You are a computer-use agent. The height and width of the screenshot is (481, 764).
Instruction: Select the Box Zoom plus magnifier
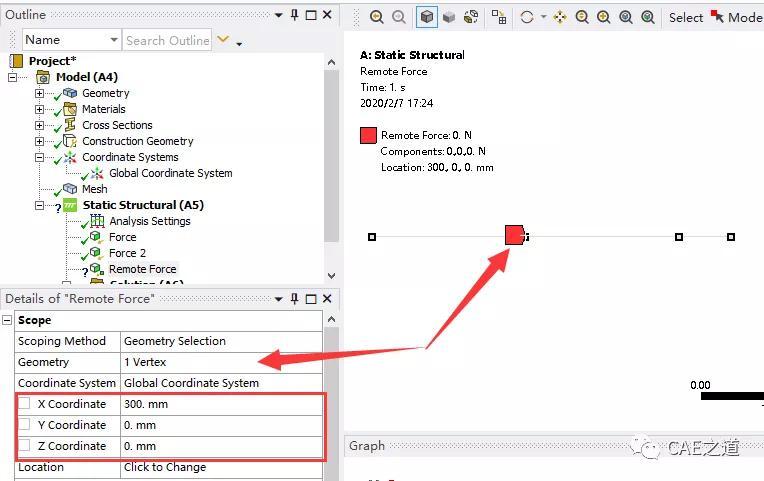(604, 17)
